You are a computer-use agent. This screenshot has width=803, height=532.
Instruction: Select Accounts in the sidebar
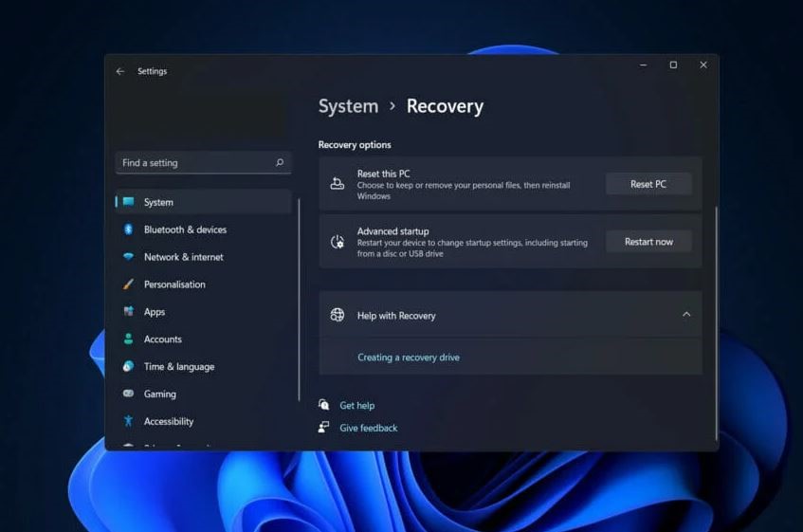click(204, 339)
